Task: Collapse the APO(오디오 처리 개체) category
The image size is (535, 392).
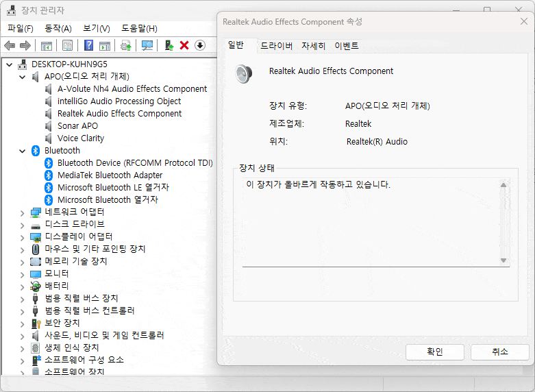Action: coord(23,77)
